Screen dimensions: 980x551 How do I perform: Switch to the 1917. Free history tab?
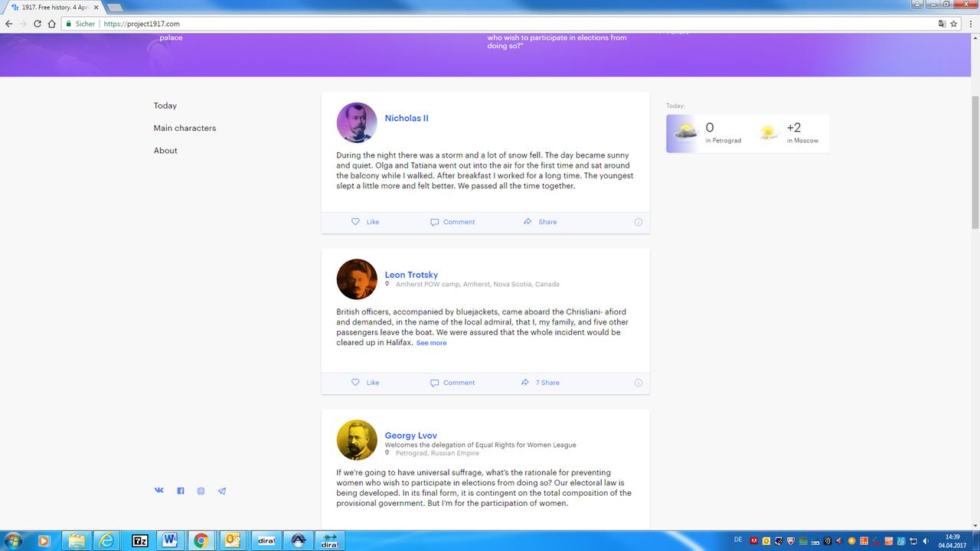54,7
